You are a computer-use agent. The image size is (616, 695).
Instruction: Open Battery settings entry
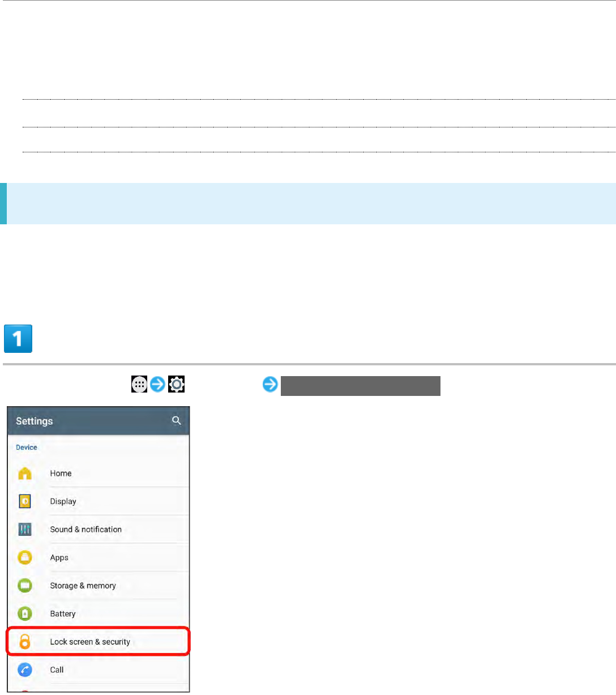99,613
